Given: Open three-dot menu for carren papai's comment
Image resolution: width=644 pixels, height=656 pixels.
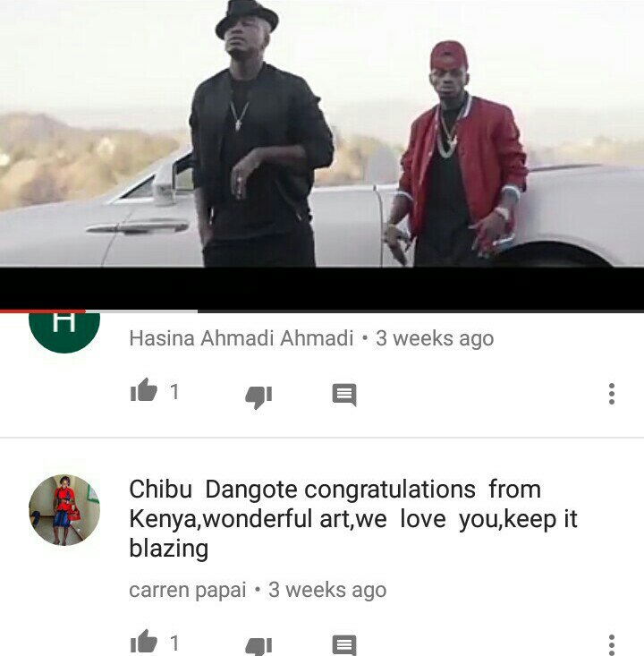Looking at the screenshot, I should (612, 644).
